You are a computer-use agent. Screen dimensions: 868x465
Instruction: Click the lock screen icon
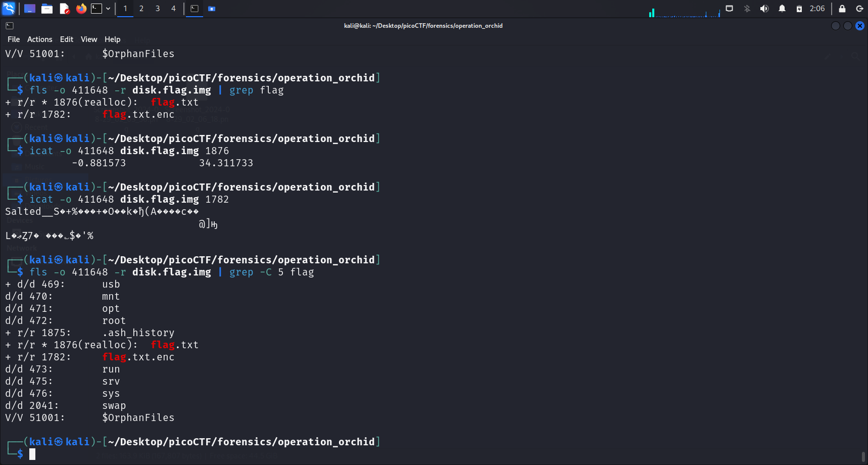coord(842,9)
